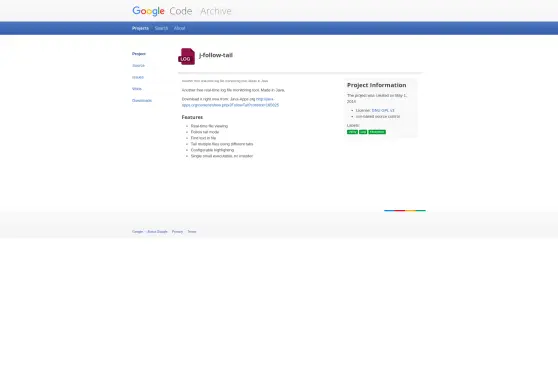Follow the java-apps.org download link
This screenshot has height=382, width=558.
click(230, 102)
